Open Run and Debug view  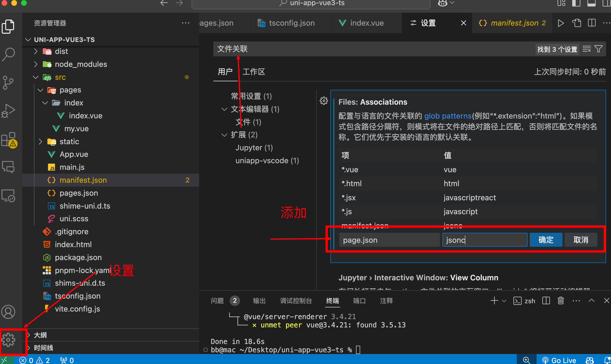coord(8,111)
